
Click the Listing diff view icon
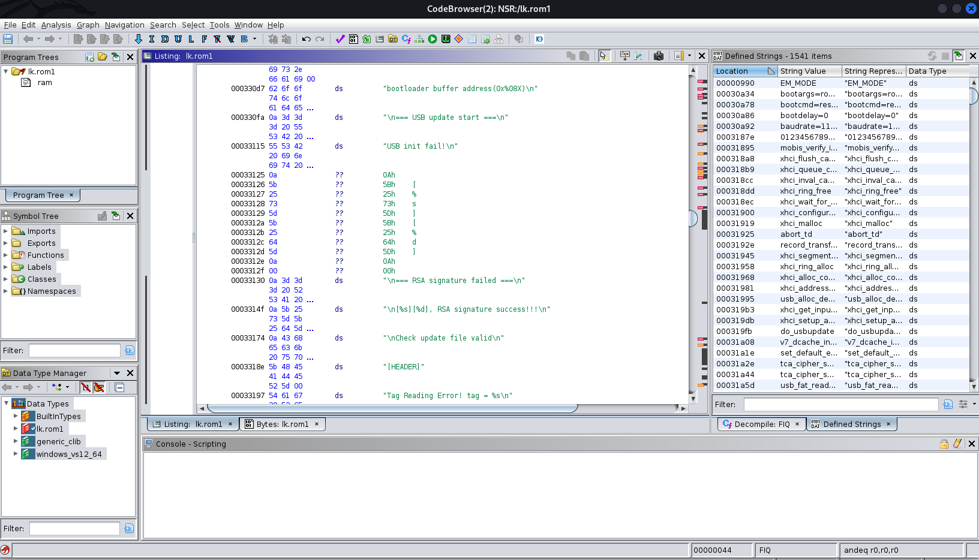point(638,56)
